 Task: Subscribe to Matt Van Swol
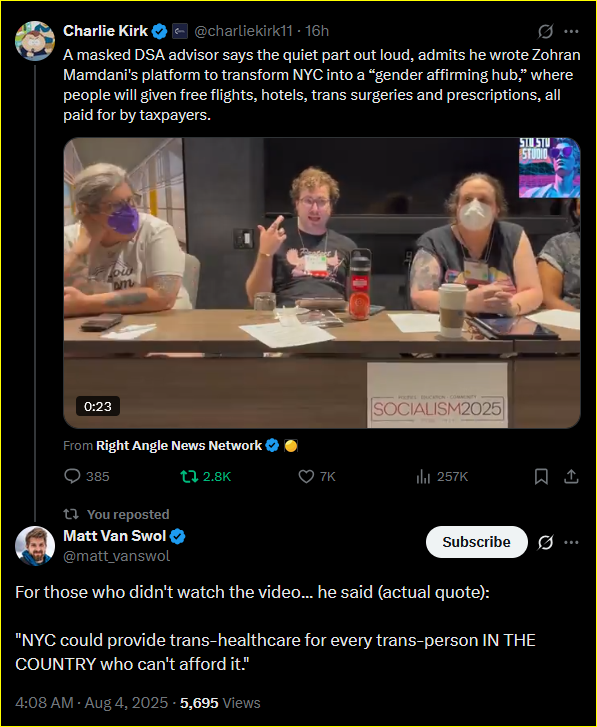point(476,542)
